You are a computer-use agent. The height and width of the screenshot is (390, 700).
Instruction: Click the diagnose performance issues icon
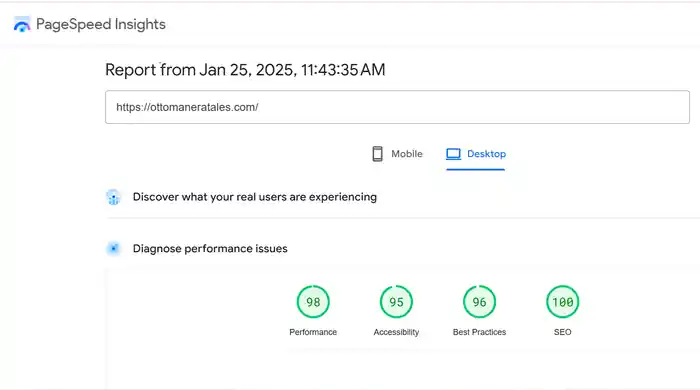[x=113, y=249]
